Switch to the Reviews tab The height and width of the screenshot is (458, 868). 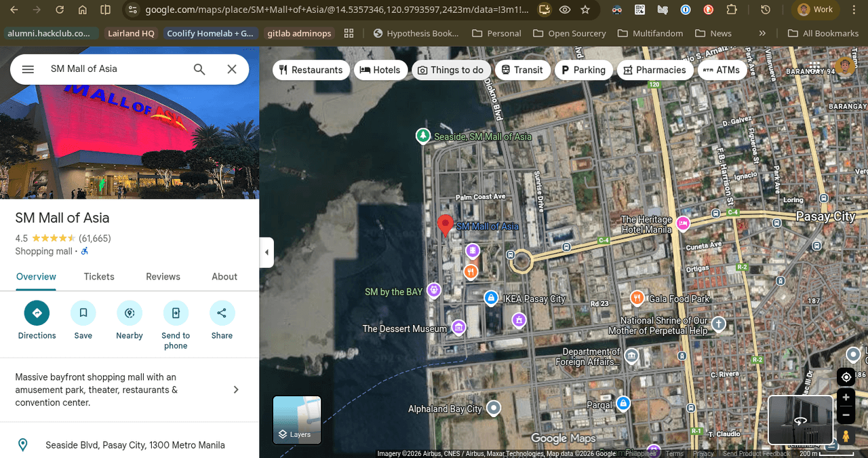(x=163, y=277)
